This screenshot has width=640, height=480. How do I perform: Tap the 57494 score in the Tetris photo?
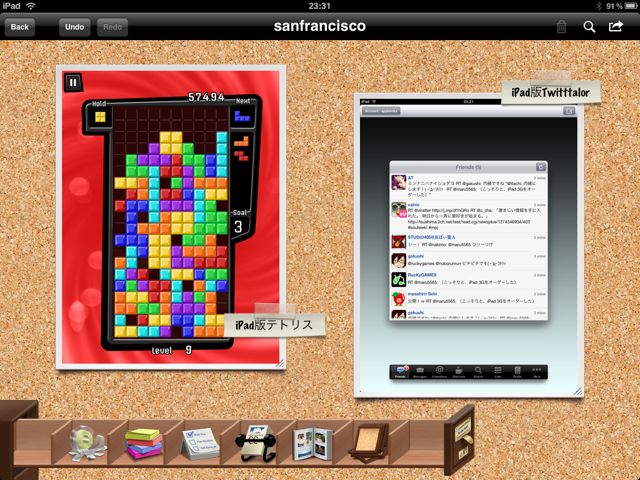click(x=206, y=97)
